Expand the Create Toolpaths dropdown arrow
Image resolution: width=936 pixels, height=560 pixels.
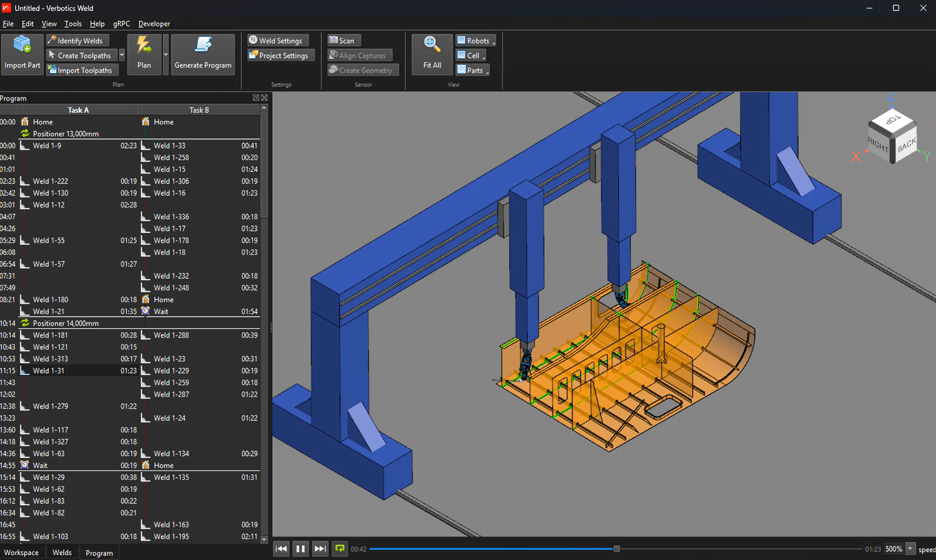[x=122, y=55]
